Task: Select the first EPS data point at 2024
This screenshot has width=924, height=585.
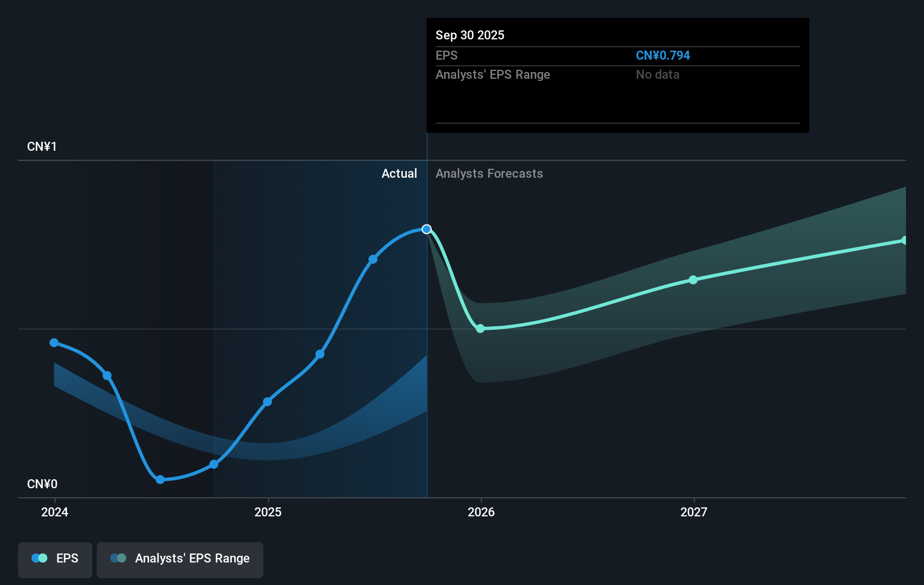Action: pyautogui.click(x=54, y=343)
